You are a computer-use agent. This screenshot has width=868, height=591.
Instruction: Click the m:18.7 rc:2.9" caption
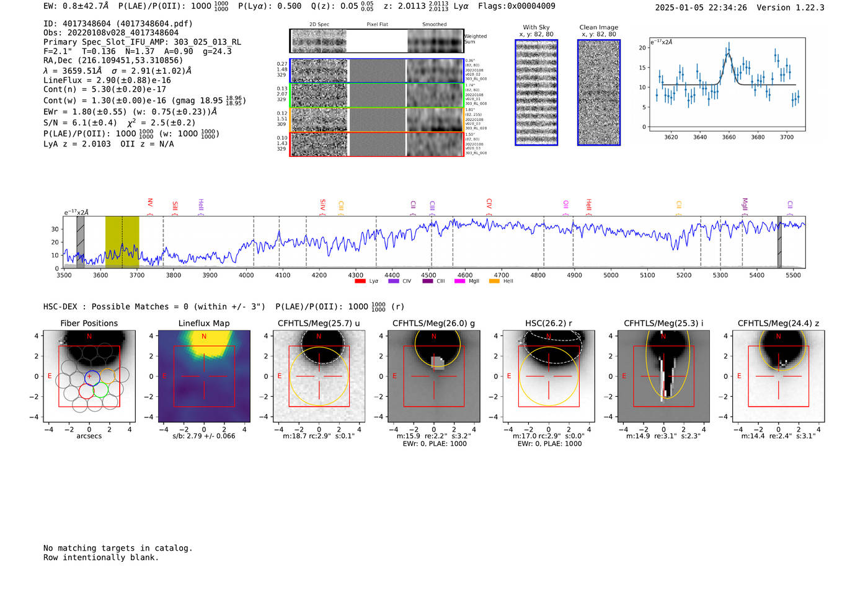coord(319,436)
